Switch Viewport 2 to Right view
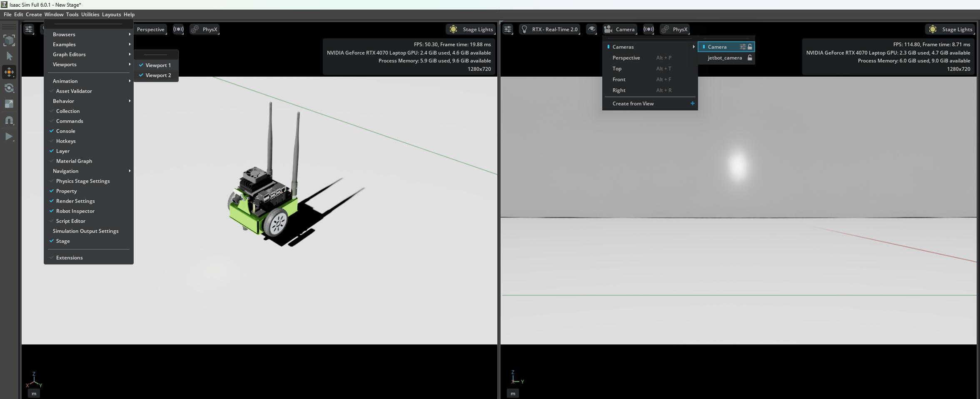 tap(650, 90)
